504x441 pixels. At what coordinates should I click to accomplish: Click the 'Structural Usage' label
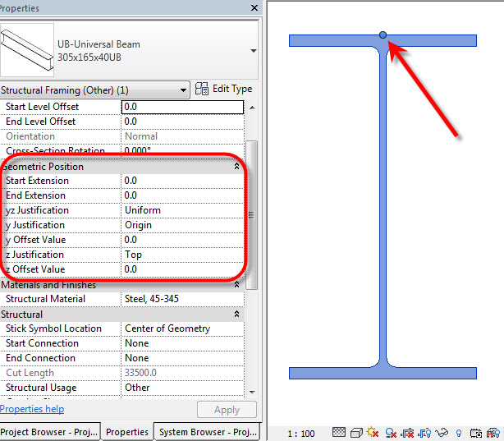41,388
